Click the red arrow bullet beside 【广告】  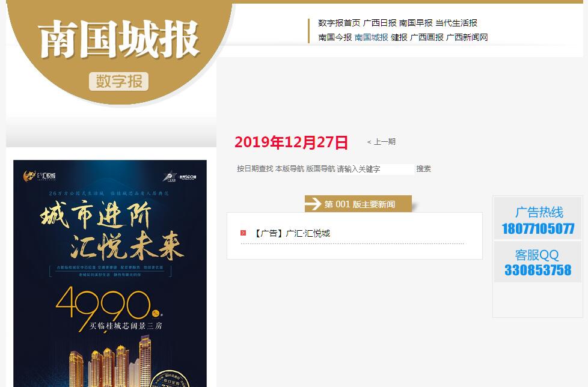[243, 233]
